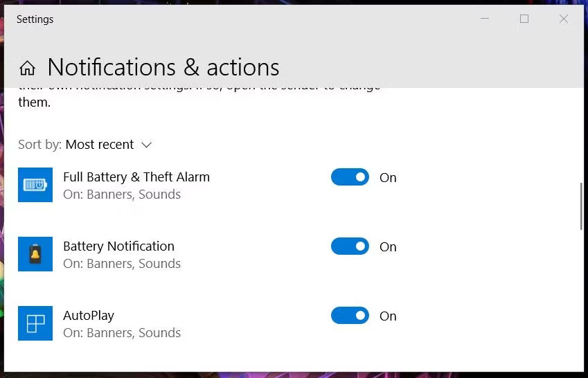This screenshot has width=588, height=378.
Task: Open Battery Notification settings entry
Action: [x=118, y=246]
